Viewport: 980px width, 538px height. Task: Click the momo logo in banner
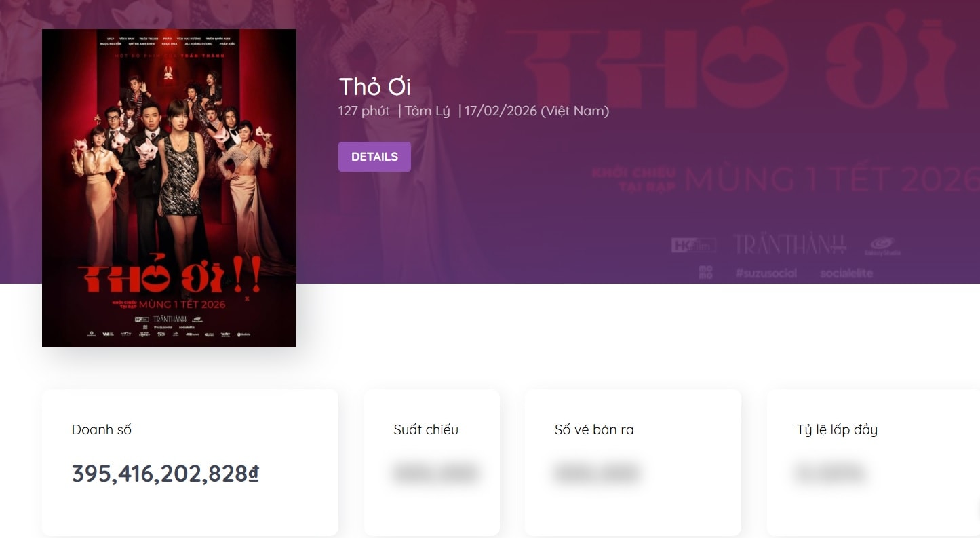(705, 273)
